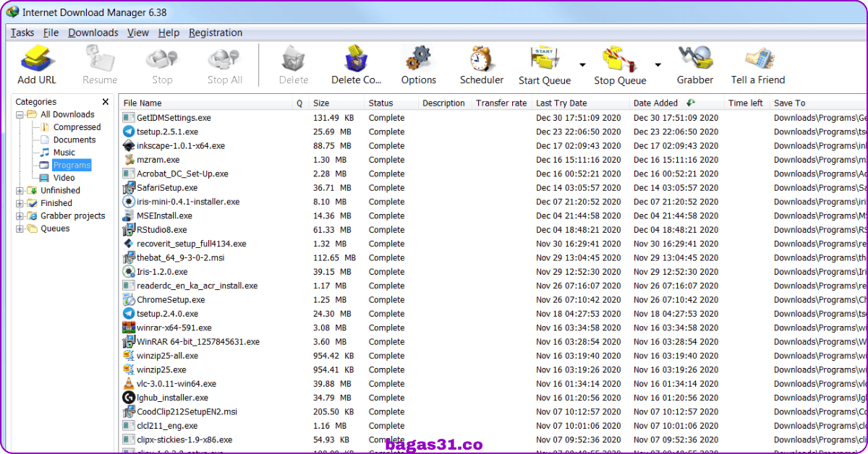This screenshot has height=454, width=868.
Task: Open the View menu
Action: 138,33
